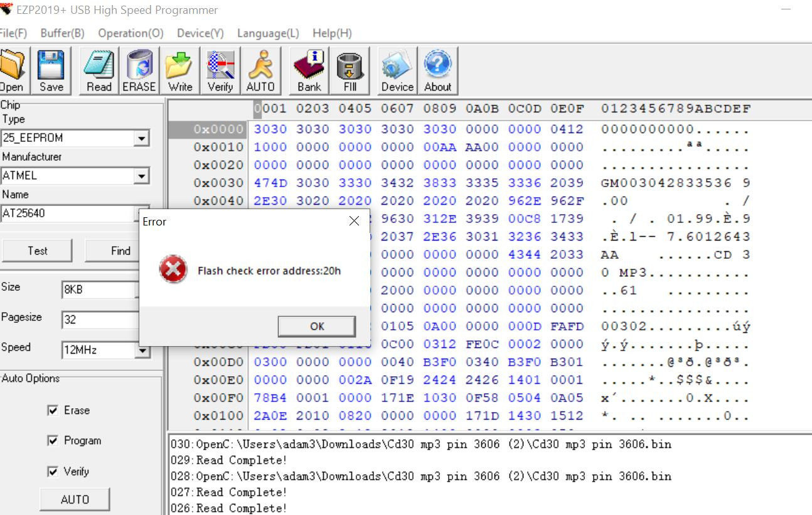Save the buffer using the Save icon
Viewport: 812px width, 515px height.
[x=51, y=69]
